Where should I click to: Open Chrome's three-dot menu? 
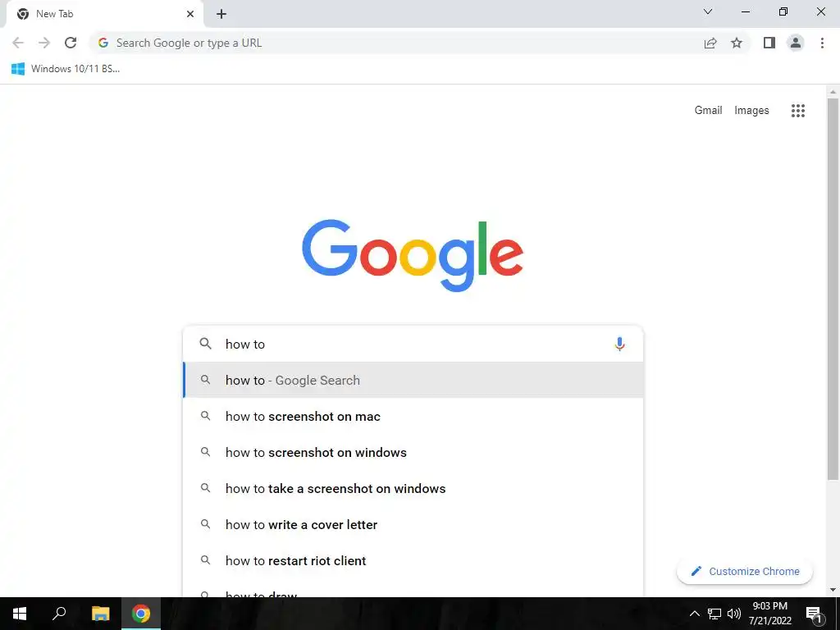[x=822, y=43]
